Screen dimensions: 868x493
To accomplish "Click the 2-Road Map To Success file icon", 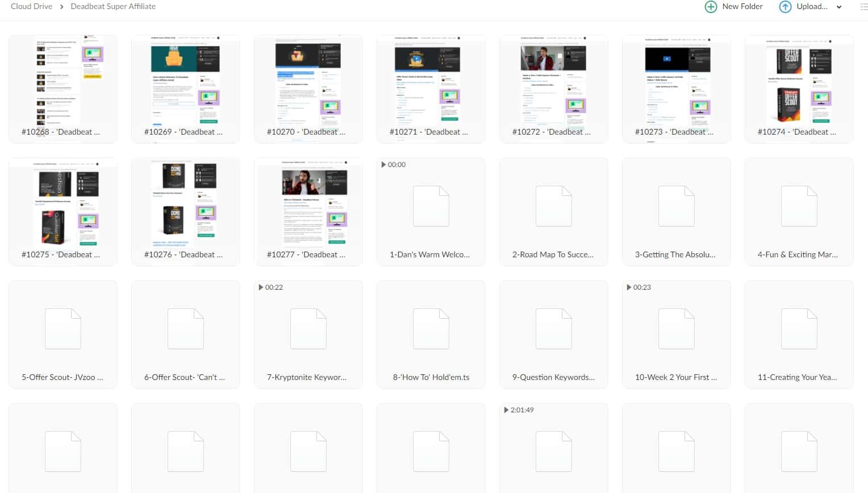I will pyautogui.click(x=553, y=206).
